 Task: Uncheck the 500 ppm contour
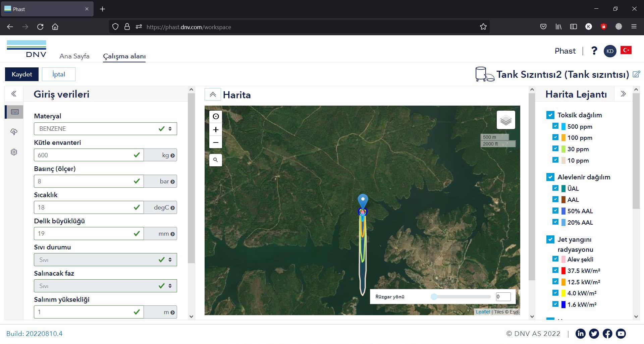pos(555,126)
